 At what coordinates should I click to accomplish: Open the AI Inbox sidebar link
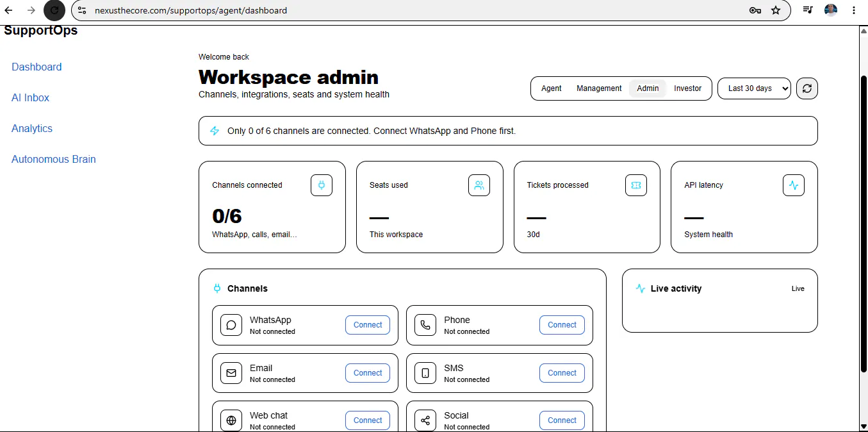click(30, 98)
